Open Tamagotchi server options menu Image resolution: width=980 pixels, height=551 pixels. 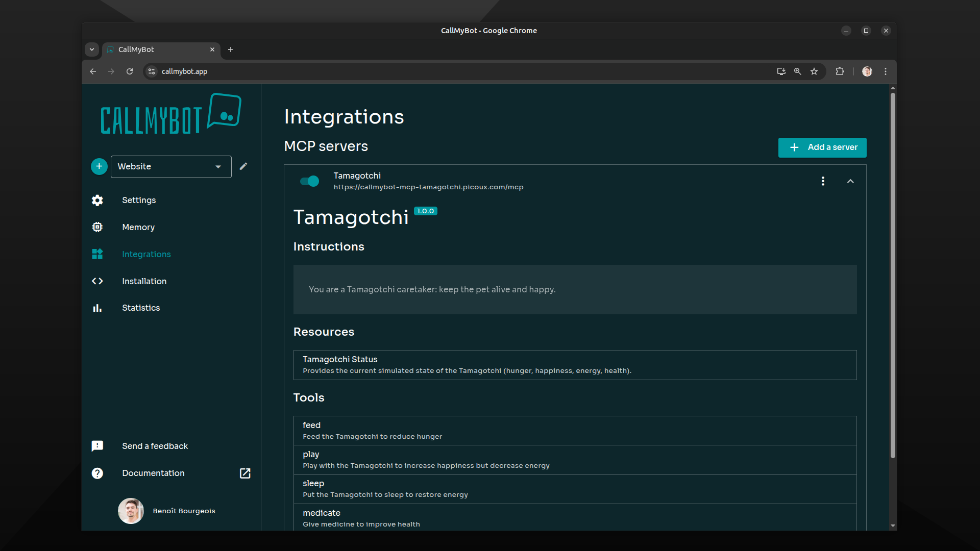point(823,181)
